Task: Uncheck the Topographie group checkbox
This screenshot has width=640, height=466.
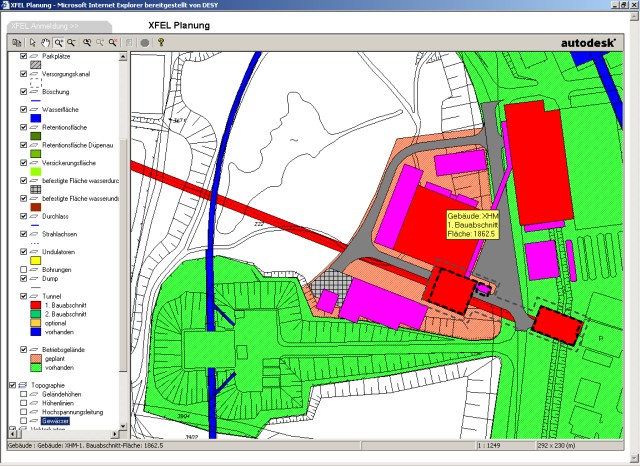Action: [13, 385]
